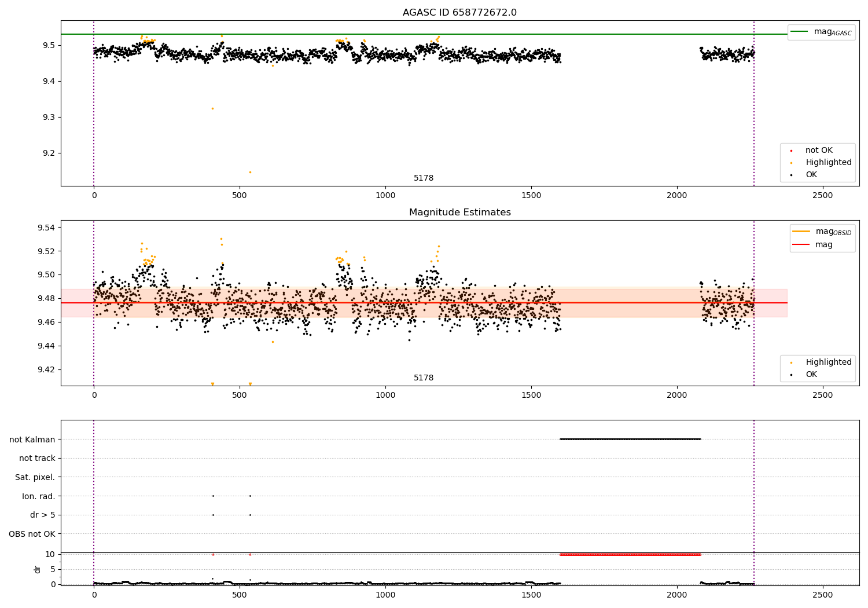
Task: Click the 9.3 tick on top plot y-axis
Action: point(49,118)
